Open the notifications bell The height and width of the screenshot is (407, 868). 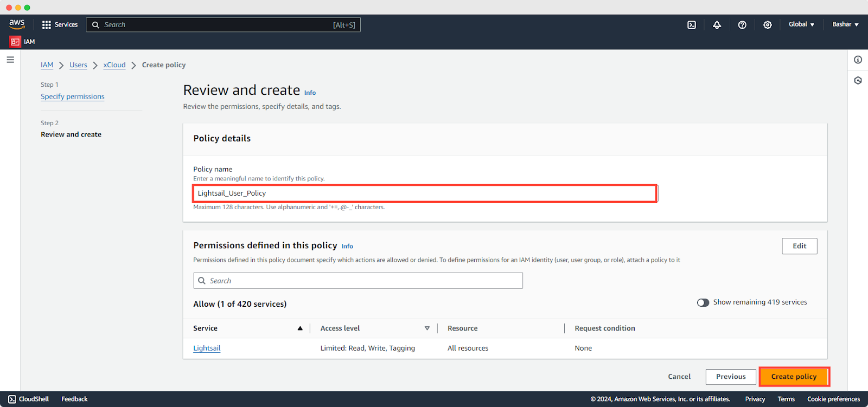pos(717,25)
